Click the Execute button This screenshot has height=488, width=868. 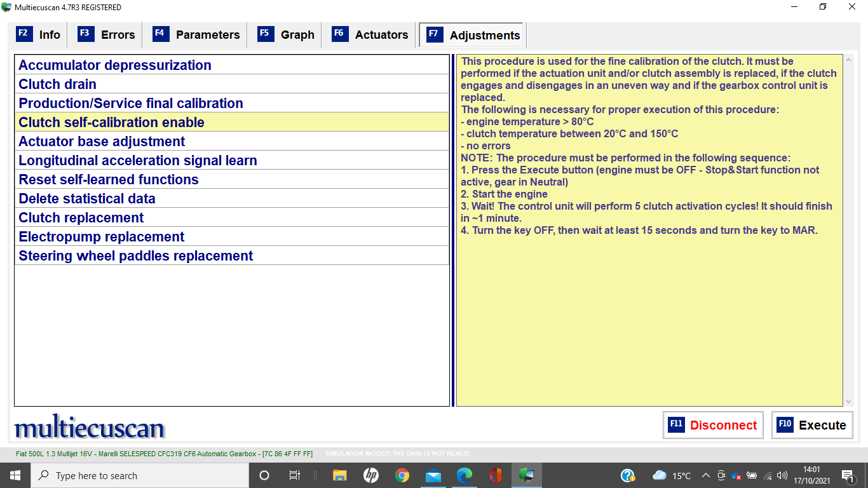pos(812,425)
